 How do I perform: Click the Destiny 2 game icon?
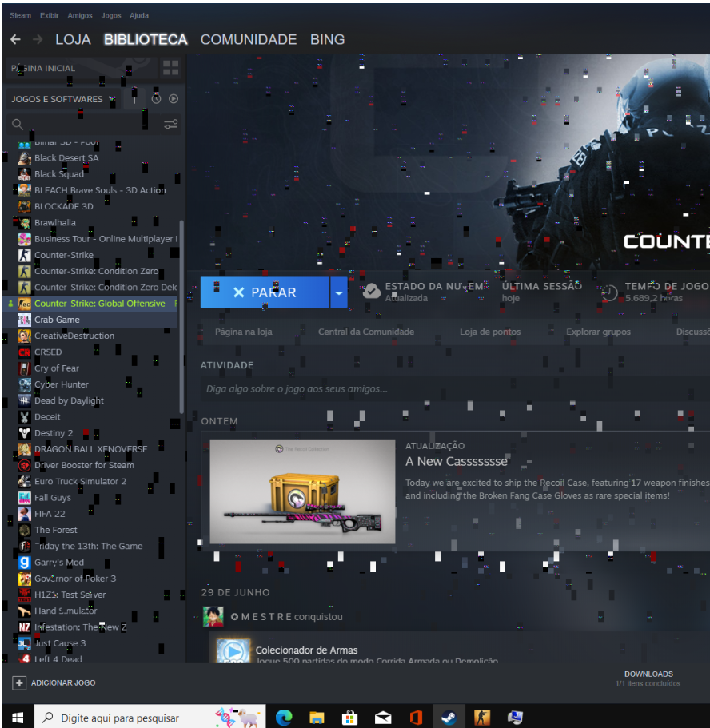point(24,433)
